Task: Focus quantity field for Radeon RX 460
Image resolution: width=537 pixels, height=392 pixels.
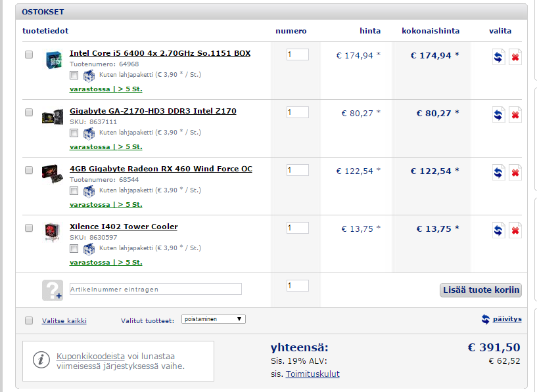Action: [298, 170]
